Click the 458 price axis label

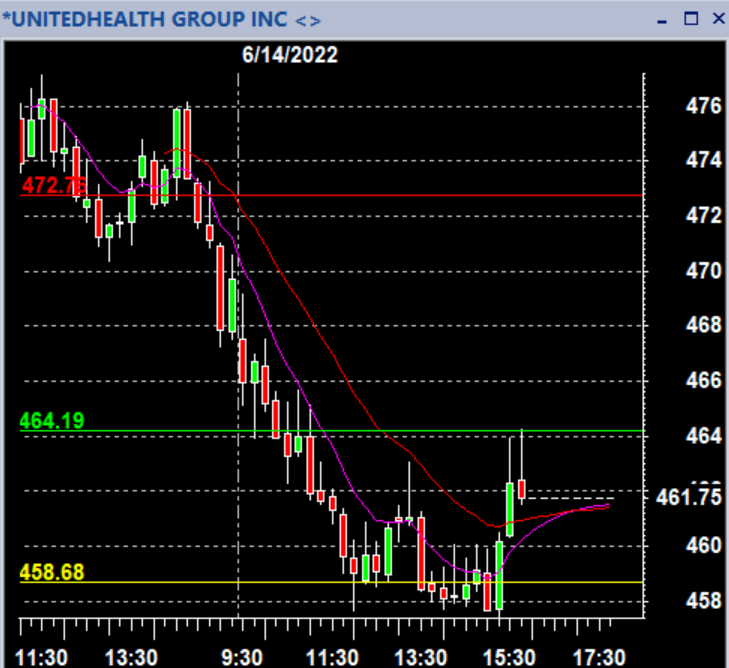(x=703, y=601)
